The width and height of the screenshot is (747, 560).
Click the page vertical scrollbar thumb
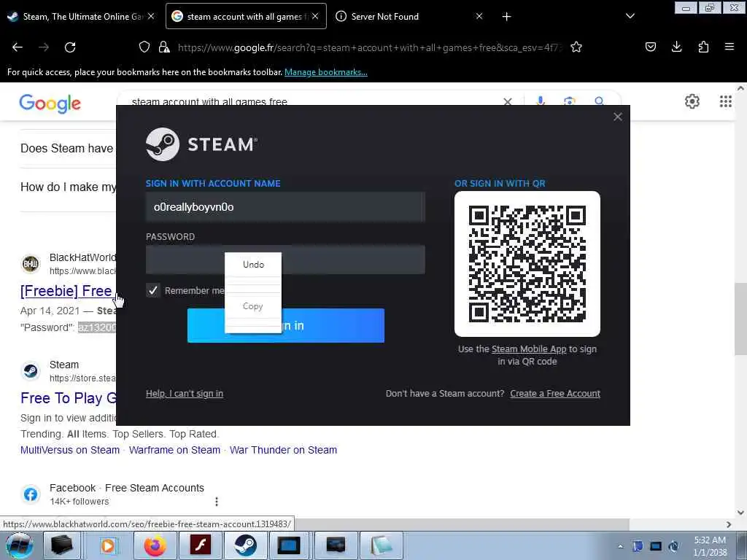point(740,319)
